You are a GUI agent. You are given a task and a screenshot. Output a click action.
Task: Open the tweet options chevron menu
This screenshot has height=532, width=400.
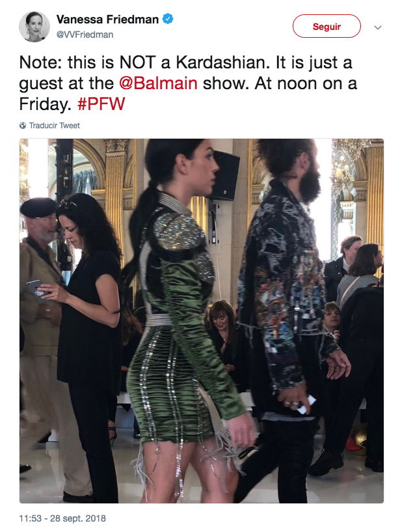(378, 27)
